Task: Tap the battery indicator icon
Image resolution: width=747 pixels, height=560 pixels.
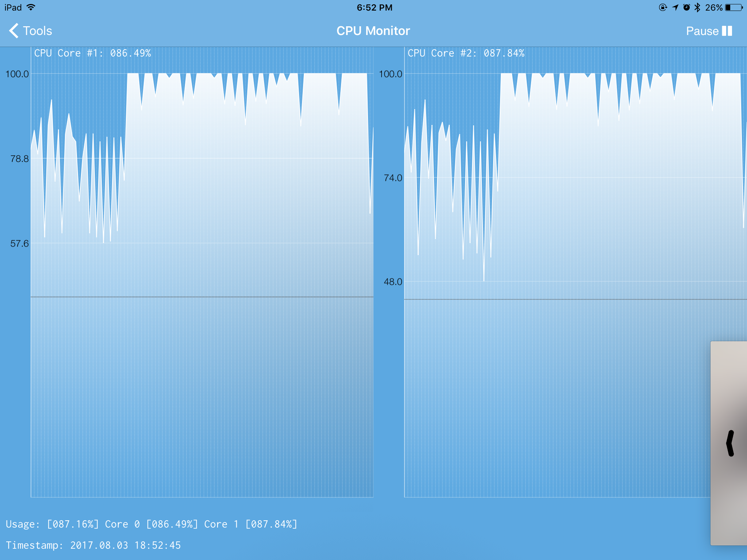Action: (734, 7)
